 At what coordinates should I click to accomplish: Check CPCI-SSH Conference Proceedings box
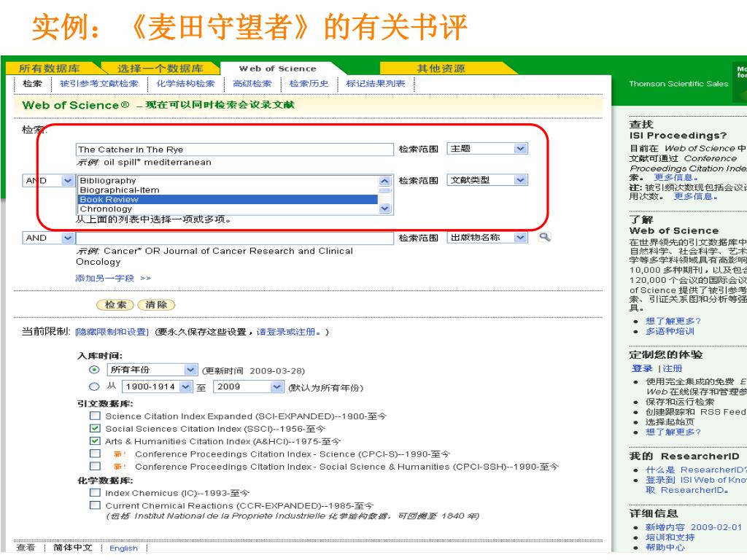pos(96,466)
